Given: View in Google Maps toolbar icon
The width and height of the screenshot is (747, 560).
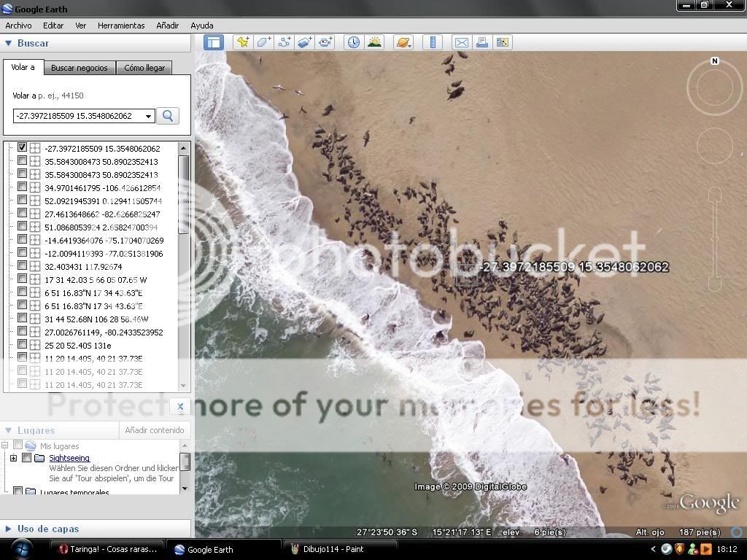Looking at the screenshot, I should click(x=503, y=42).
